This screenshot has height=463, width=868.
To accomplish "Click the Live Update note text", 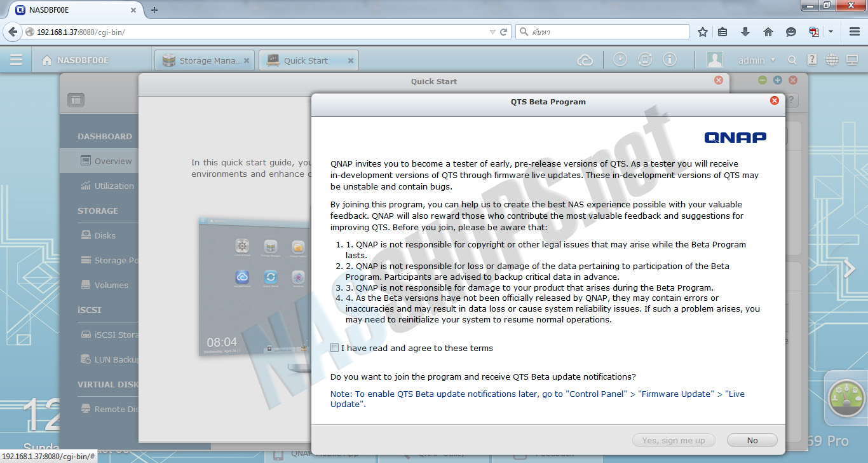I will (x=538, y=399).
